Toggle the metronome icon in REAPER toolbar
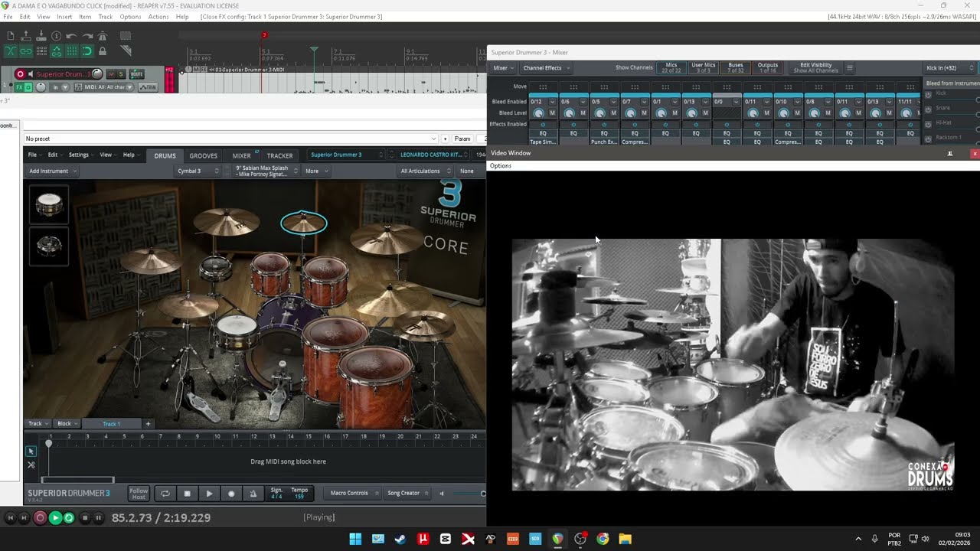 pos(103,36)
